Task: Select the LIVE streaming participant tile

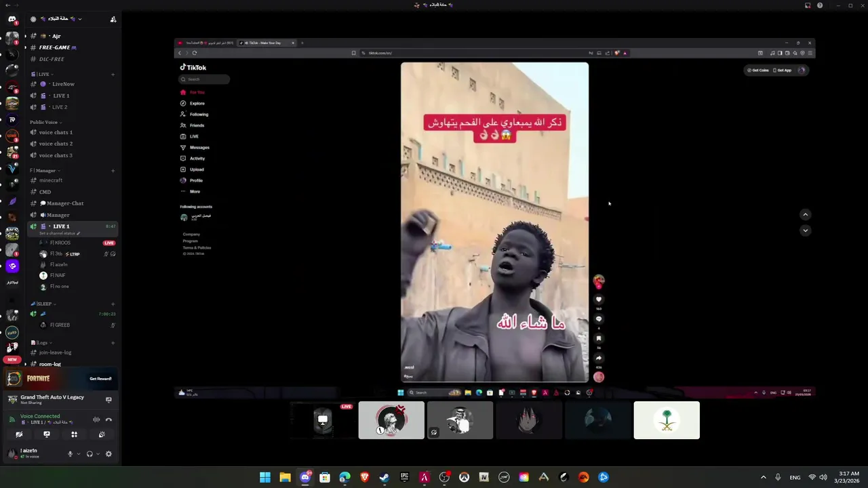Action: 323,420
